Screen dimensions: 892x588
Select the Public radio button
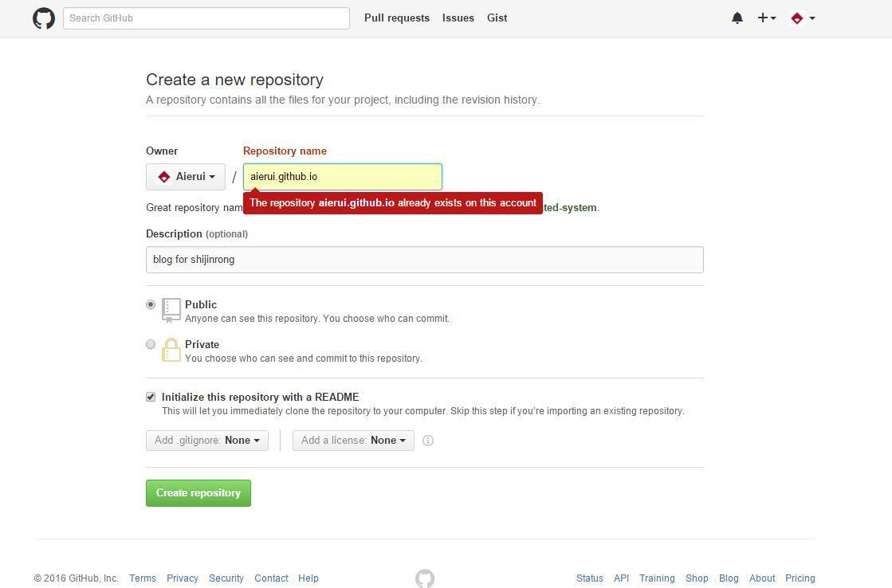point(151,304)
